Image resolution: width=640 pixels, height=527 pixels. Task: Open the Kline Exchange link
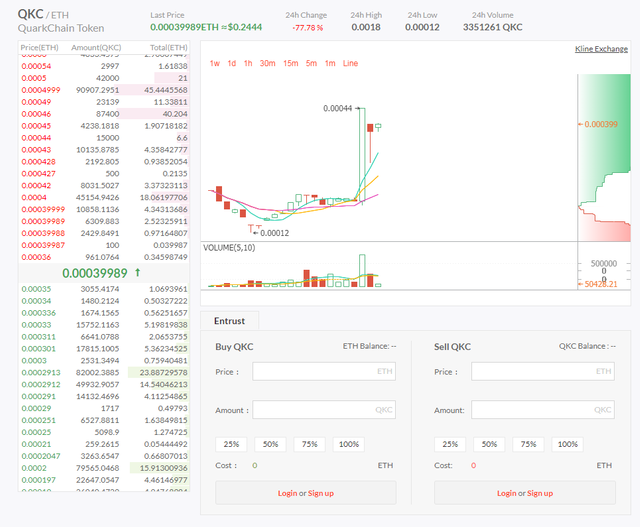601,49
